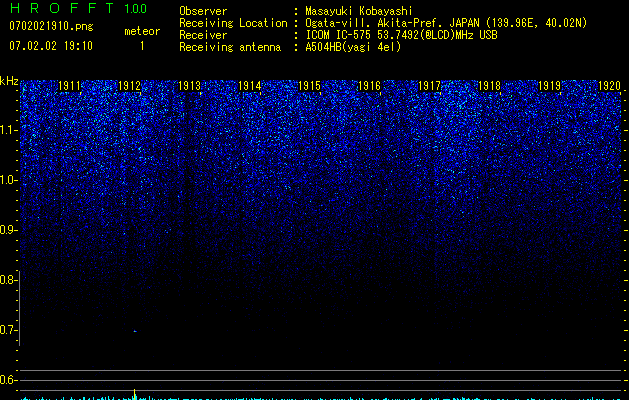
Task: Click the 0.7 kHz axis label
Action: click(8, 330)
